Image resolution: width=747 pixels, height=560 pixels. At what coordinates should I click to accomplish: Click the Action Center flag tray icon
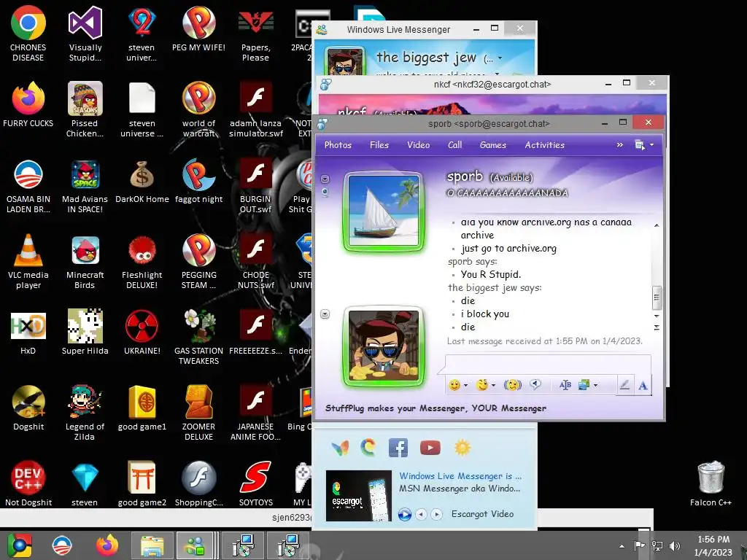[640, 545]
